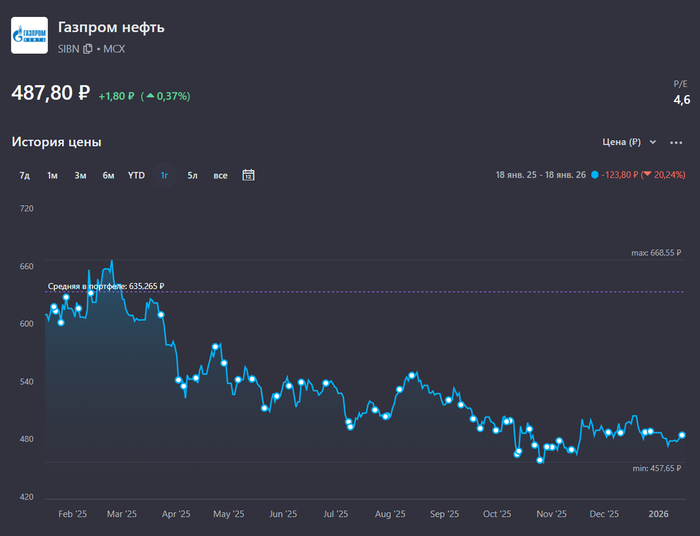
Task: Click the chevron next to Цена (₽)
Action: [x=653, y=142]
